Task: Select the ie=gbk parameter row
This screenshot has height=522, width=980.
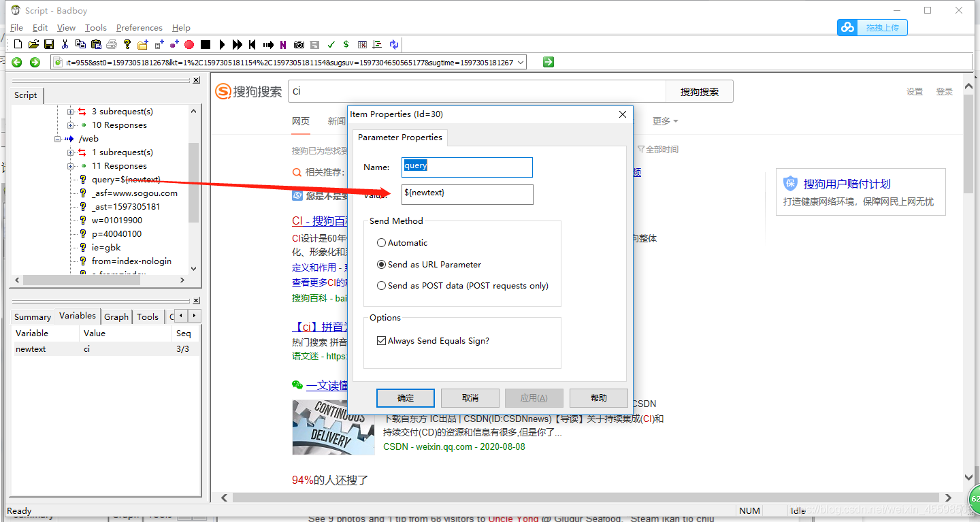Action: pyautogui.click(x=106, y=248)
